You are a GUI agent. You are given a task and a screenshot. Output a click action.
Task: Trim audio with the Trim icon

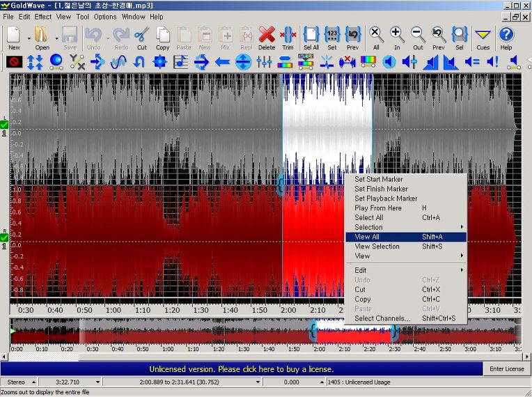(x=288, y=38)
